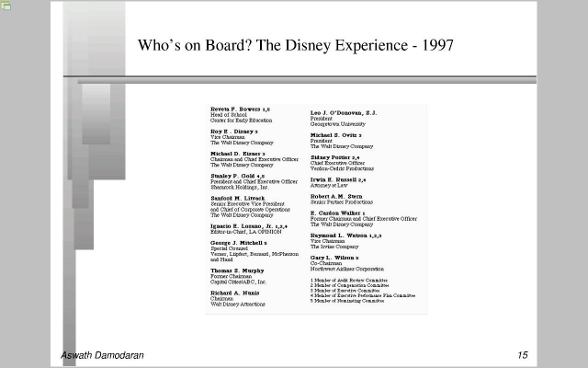Click 'Senior Partner Productions' text
Screen dimensions: 588x368
point(341,202)
